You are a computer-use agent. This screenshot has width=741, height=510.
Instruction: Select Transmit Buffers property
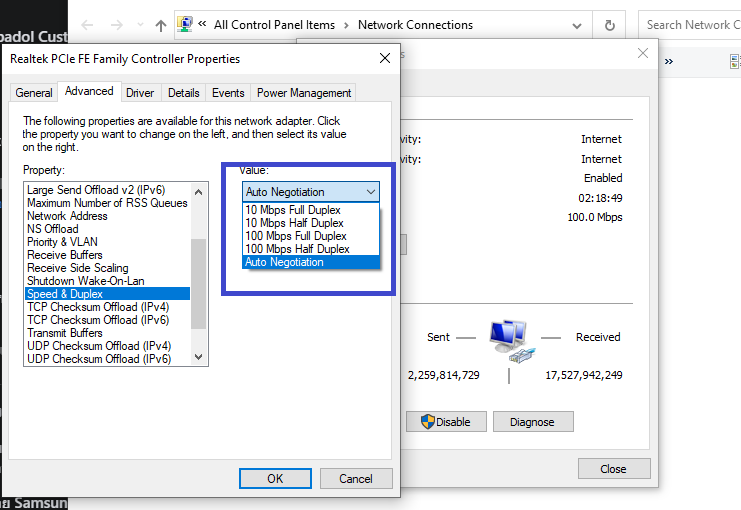(107, 333)
